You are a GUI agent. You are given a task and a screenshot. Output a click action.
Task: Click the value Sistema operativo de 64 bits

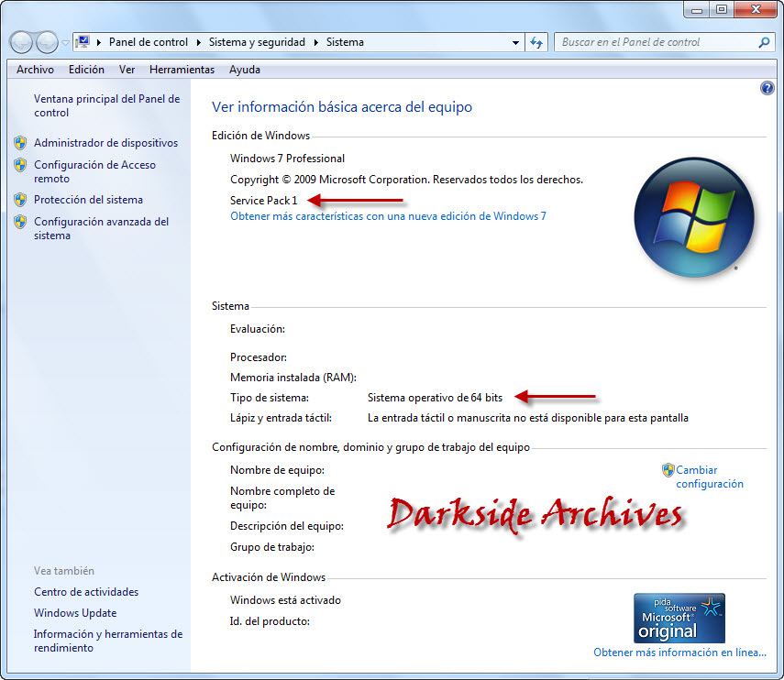pos(435,398)
